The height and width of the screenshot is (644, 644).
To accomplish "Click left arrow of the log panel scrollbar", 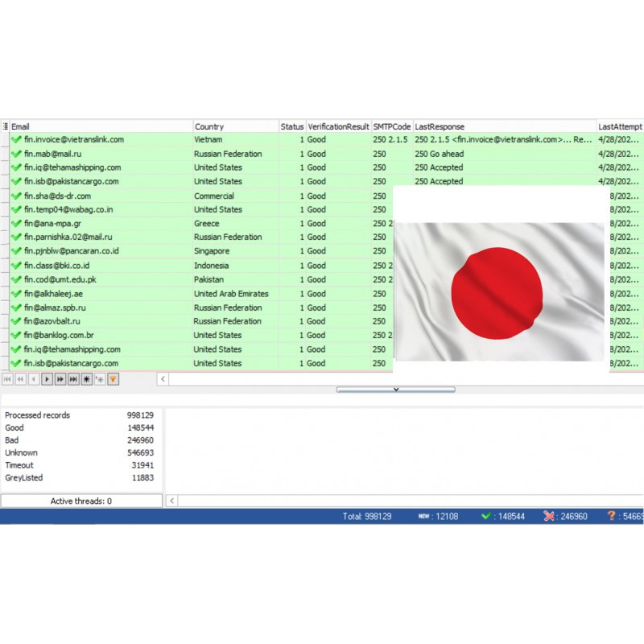I will [171, 501].
